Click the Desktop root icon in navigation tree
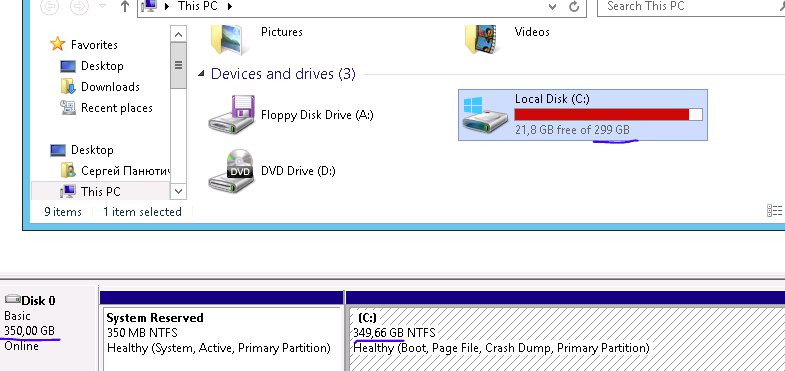Screen dimensions: 785x371 [x=58, y=150]
